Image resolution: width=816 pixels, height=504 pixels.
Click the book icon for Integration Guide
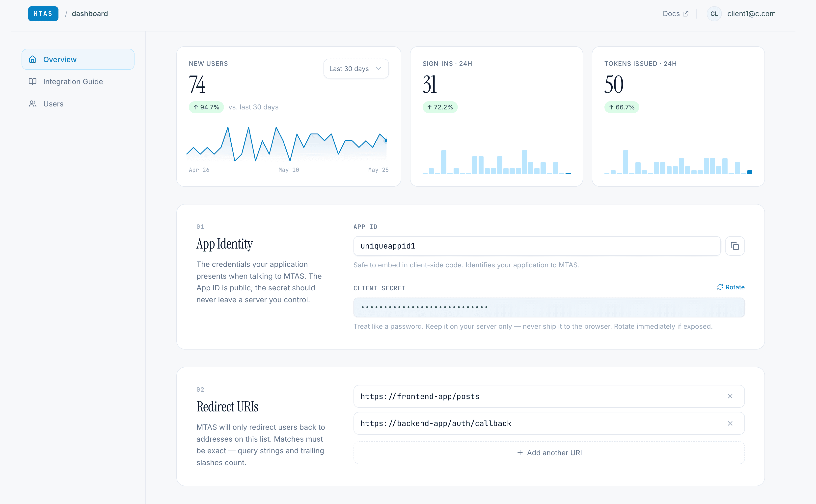(32, 82)
